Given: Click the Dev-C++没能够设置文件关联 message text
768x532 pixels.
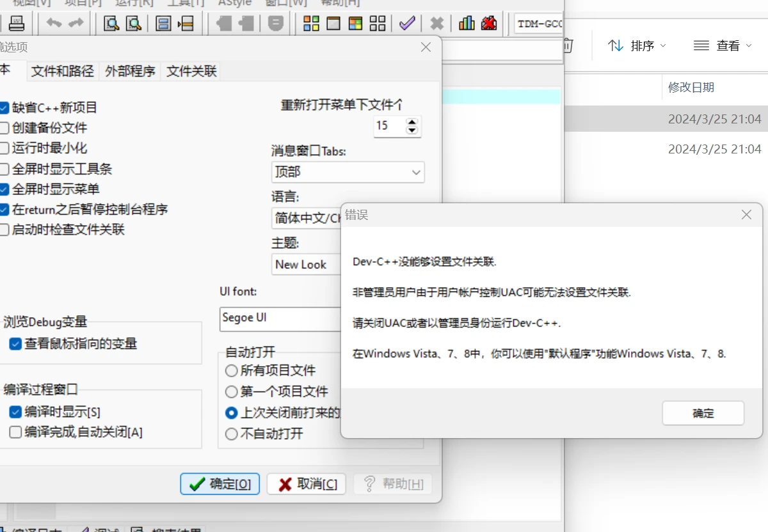Looking at the screenshot, I should click(x=424, y=262).
